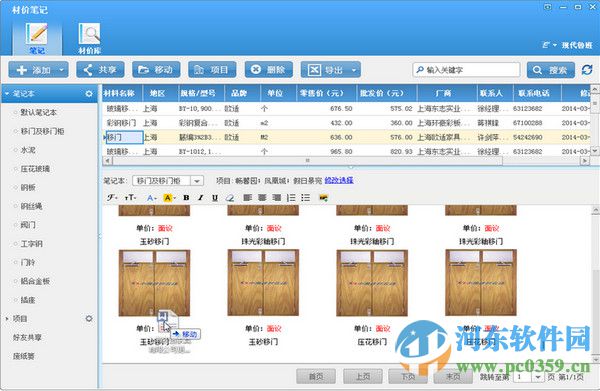Select 水泥 notebook in sidebar
The image size is (600, 391).
[x=28, y=150]
